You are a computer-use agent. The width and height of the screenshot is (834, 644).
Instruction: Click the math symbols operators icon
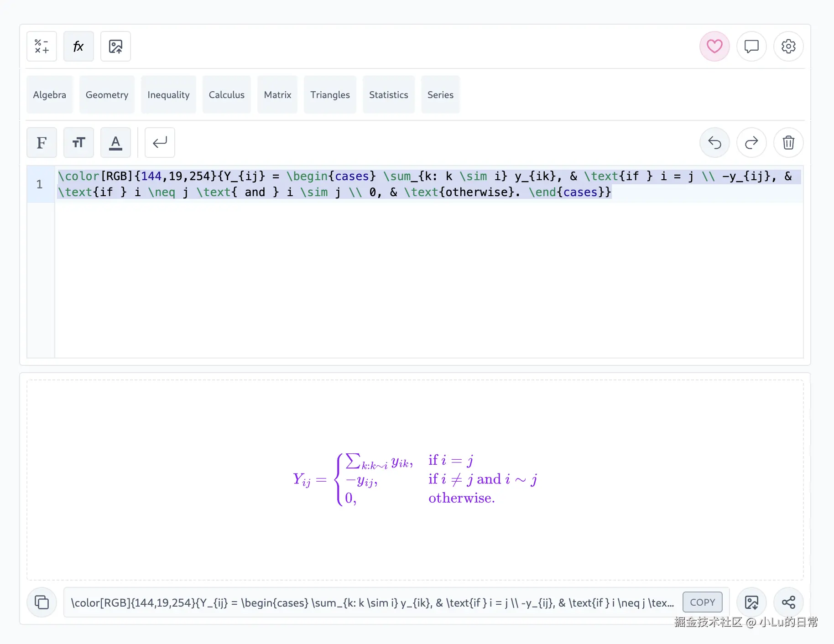point(42,47)
